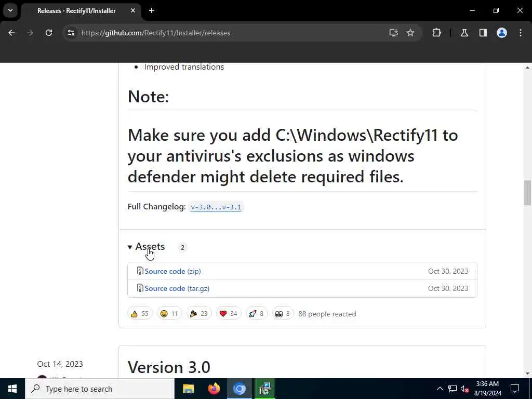Screen dimensions: 532x399
Task: Open a new browser tab
Action: (152, 10)
